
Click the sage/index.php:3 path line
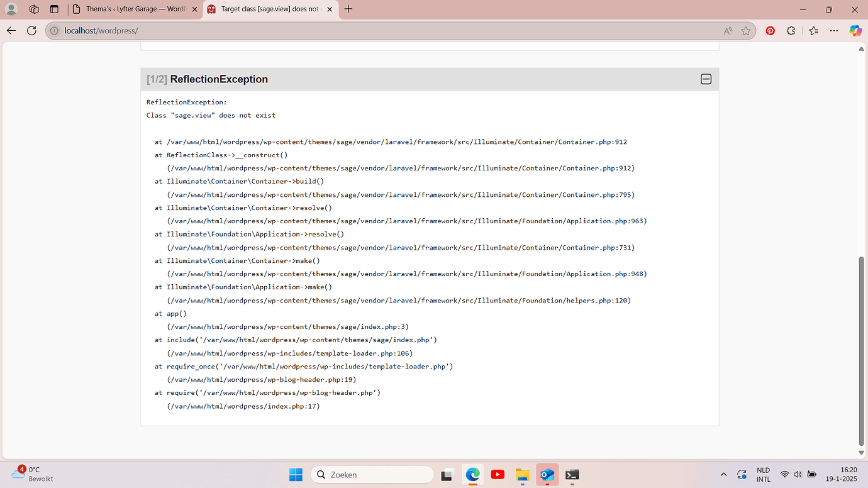pyautogui.click(x=288, y=326)
